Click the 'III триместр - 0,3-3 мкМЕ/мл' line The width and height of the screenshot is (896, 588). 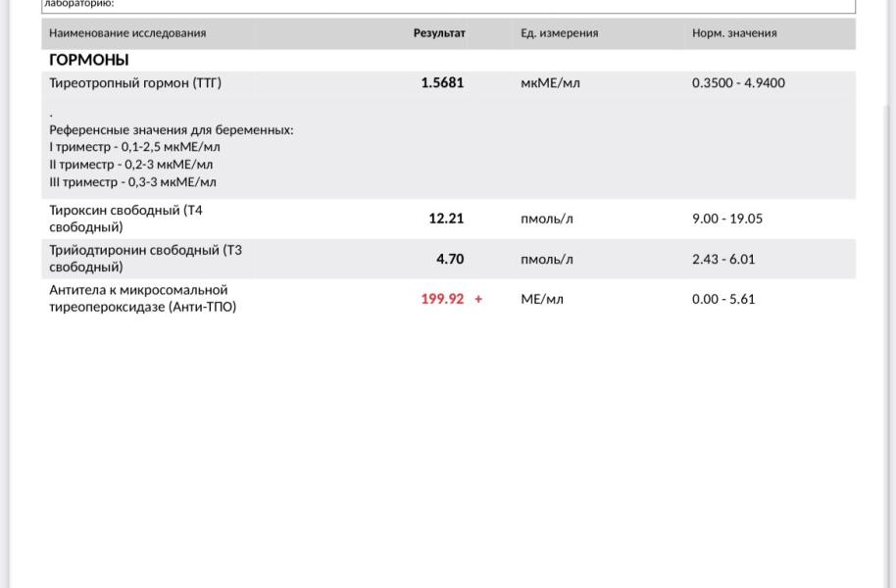click(x=132, y=181)
